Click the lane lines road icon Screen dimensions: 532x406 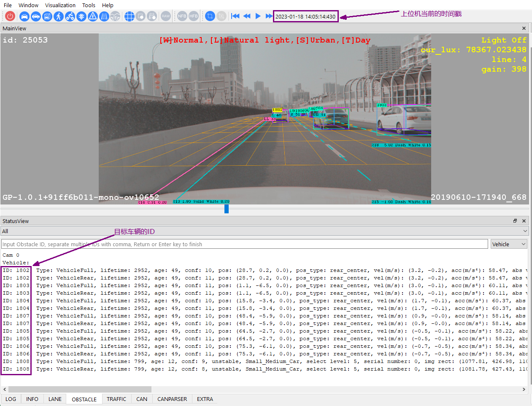tap(104, 16)
